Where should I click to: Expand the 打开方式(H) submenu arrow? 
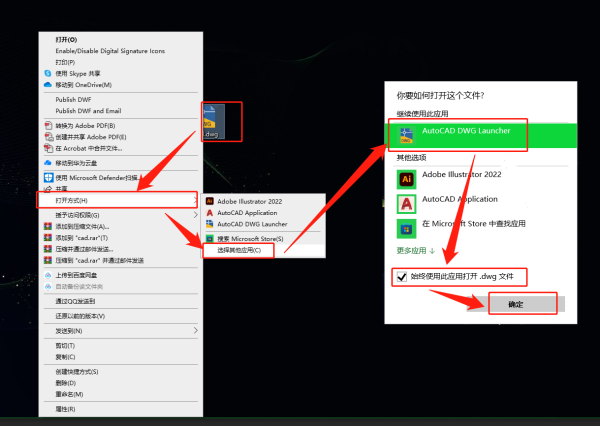pyautogui.click(x=196, y=200)
